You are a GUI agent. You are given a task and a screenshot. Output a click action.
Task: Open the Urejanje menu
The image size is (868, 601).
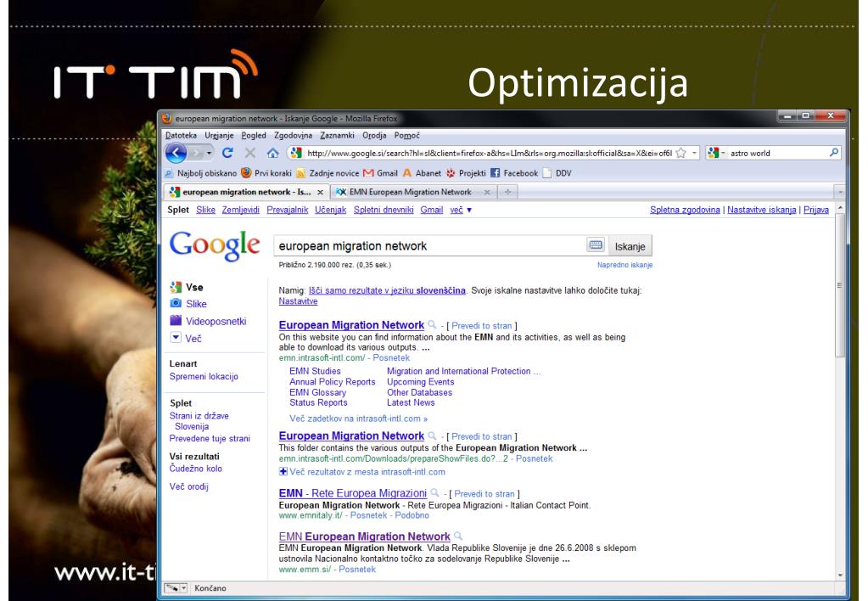click(x=219, y=135)
